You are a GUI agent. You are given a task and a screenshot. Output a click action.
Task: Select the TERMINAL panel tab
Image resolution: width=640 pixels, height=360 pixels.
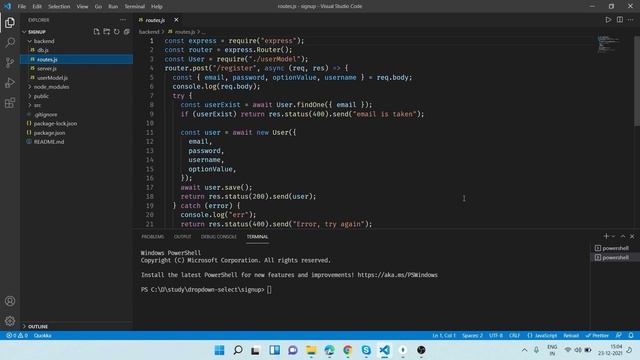pyautogui.click(x=257, y=237)
